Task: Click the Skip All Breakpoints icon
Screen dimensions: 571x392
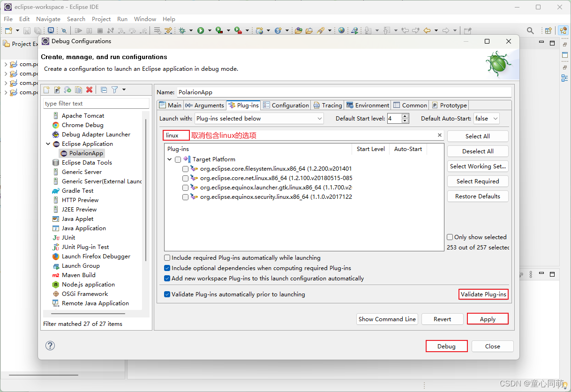Action: [x=64, y=30]
